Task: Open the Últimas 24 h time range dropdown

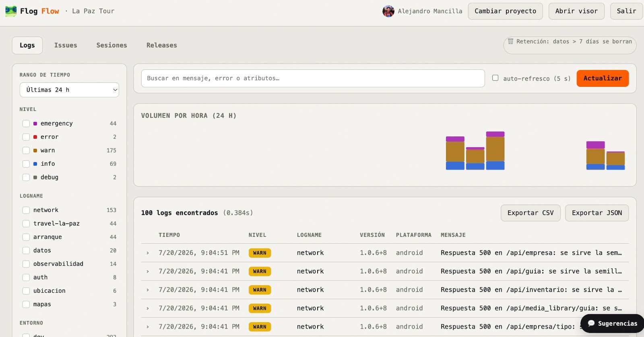Action: click(x=69, y=90)
